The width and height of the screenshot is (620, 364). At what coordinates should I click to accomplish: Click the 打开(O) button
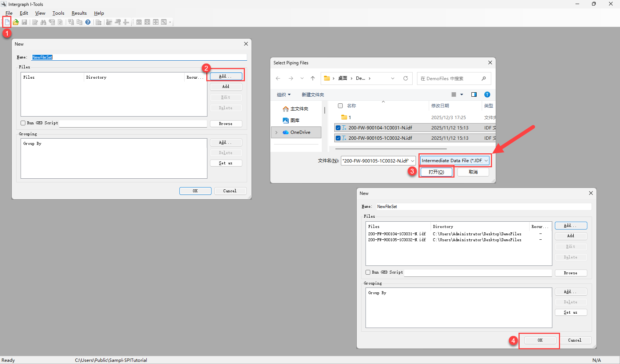point(436,172)
